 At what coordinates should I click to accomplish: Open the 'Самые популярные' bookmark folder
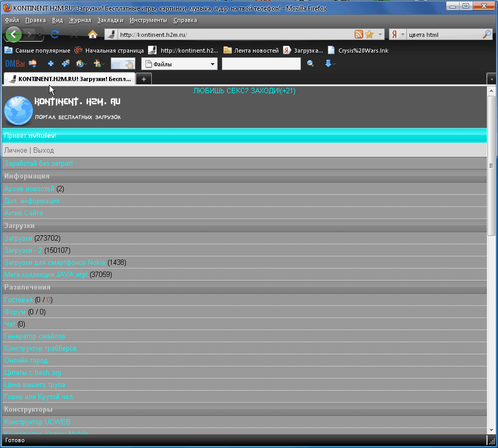[37, 51]
